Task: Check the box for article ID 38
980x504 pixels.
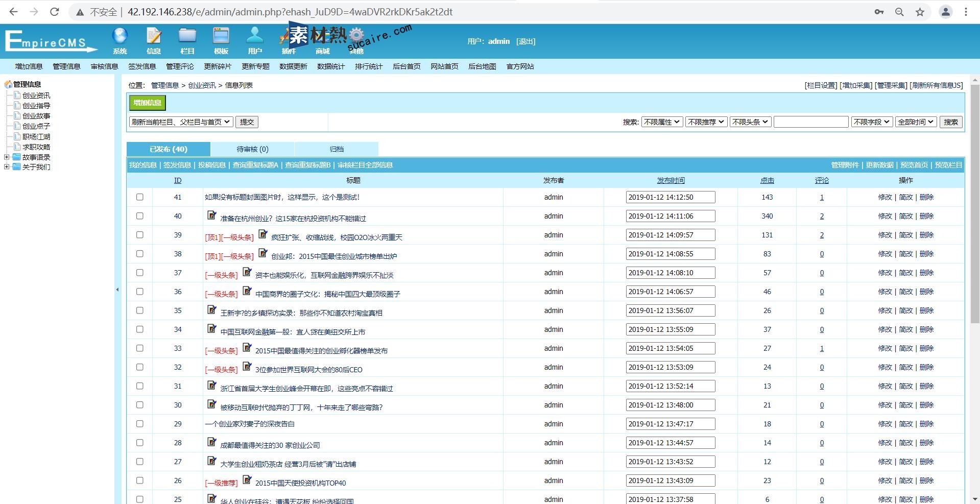Action: pos(140,254)
